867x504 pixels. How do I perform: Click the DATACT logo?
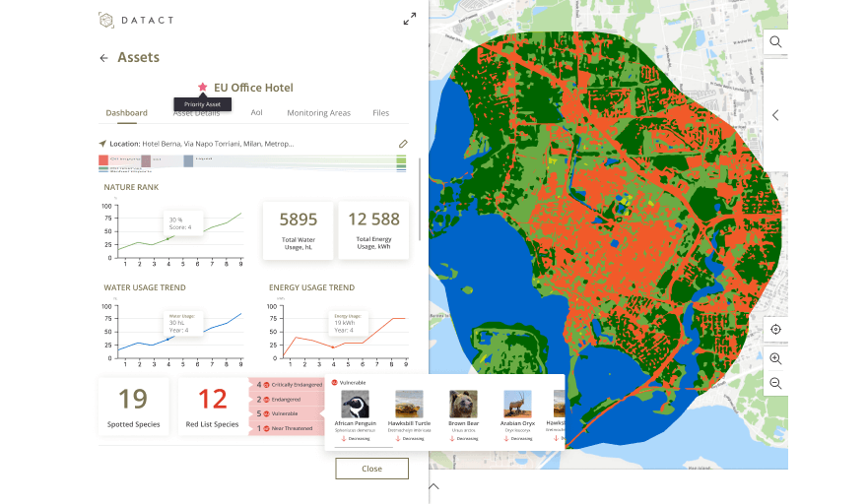pos(141,20)
